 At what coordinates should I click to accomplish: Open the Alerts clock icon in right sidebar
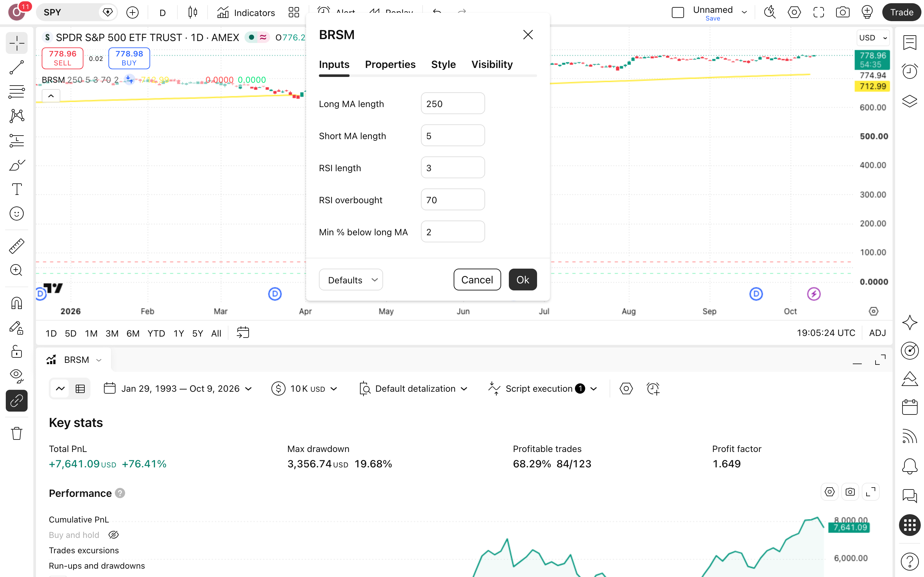click(910, 71)
